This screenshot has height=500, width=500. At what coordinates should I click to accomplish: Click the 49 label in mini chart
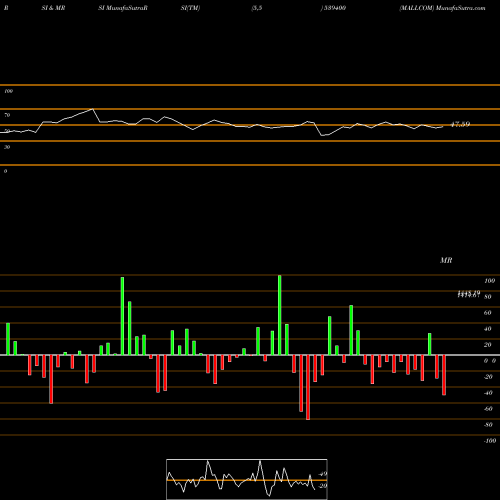click(323, 474)
